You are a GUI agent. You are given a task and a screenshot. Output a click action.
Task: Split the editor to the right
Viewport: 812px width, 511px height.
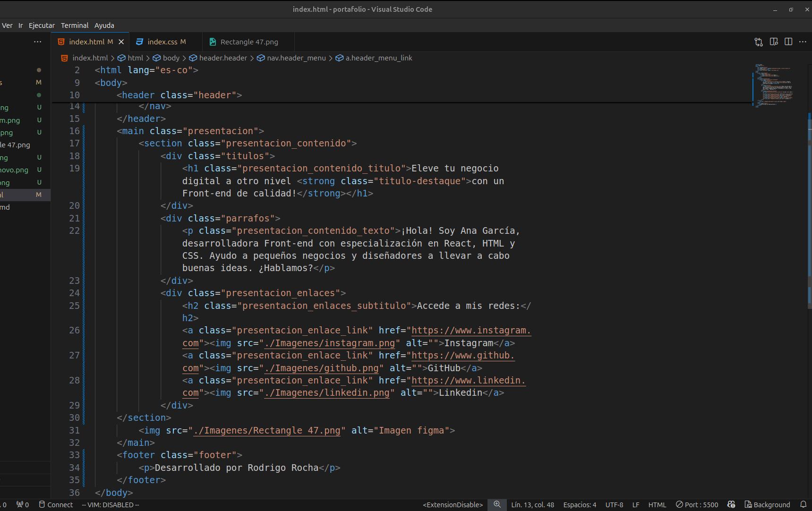pos(788,42)
